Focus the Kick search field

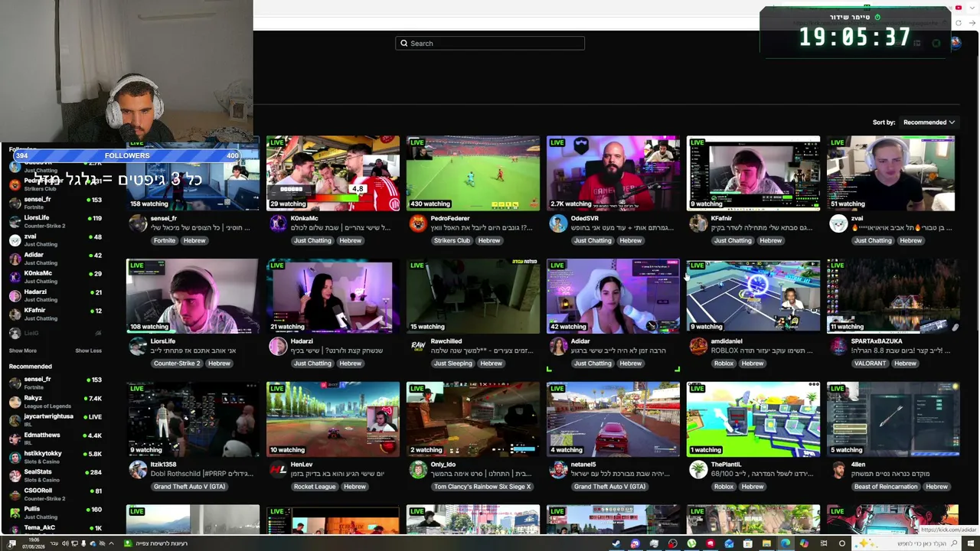coord(490,44)
